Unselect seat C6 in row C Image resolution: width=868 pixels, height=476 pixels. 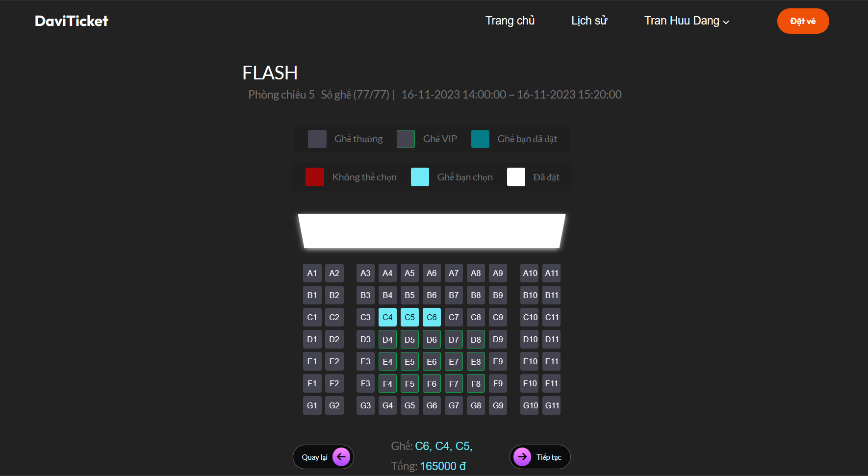[x=432, y=317]
